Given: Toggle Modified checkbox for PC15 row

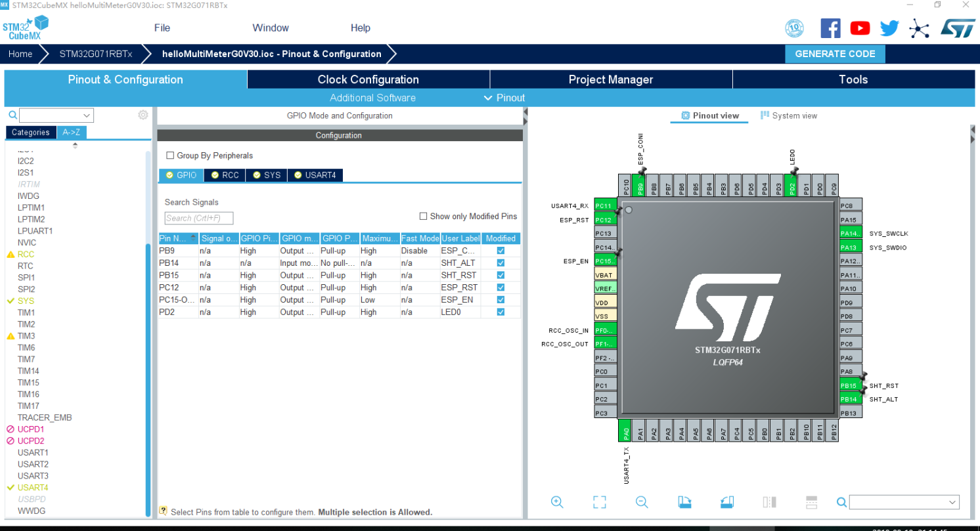Looking at the screenshot, I should [501, 299].
